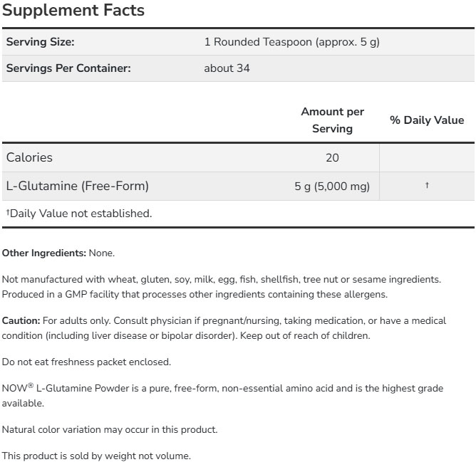
Task: Click the 1 Rounded Teaspoon serving value
Action: point(291,42)
